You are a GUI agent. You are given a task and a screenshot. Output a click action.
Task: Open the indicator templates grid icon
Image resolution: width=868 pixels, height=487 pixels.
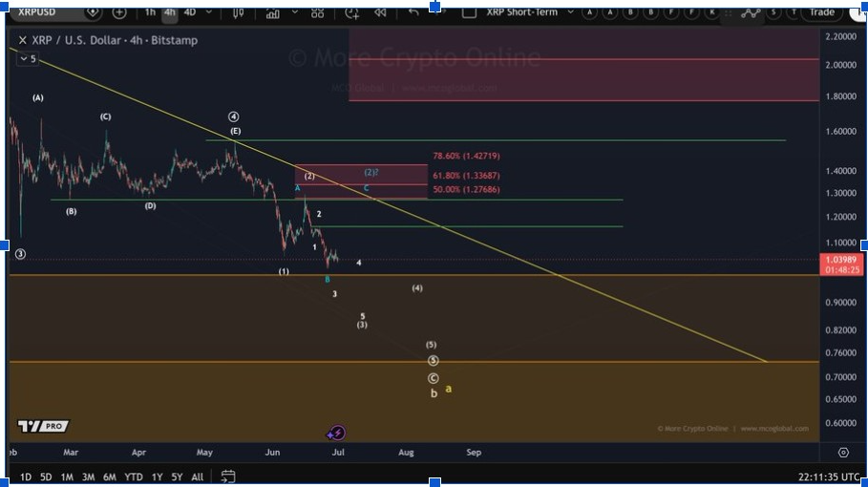(x=317, y=12)
